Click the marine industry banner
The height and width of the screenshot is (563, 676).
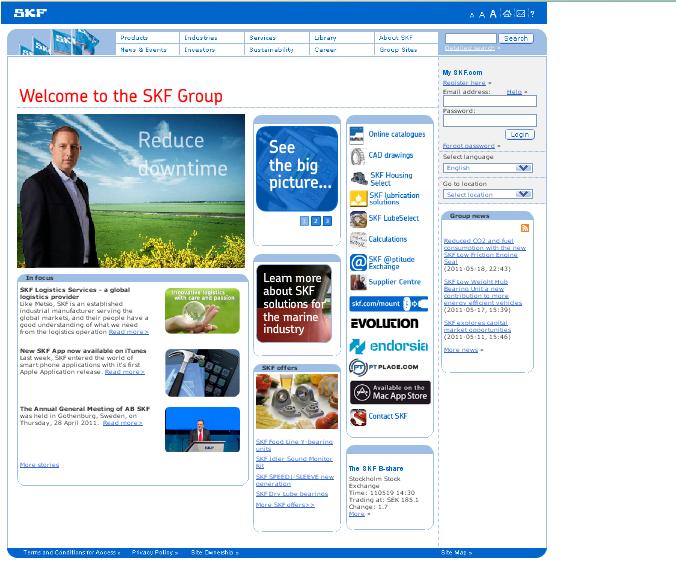tap(294, 304)
